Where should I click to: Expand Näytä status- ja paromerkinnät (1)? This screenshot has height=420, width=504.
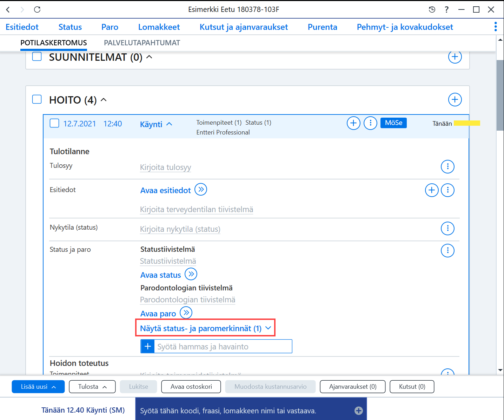click(x=205, y=328)
